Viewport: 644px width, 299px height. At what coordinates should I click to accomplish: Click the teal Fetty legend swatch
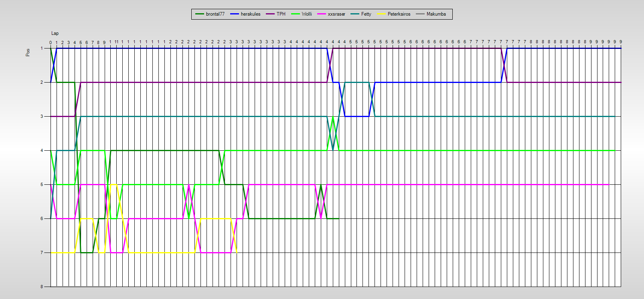355,14
